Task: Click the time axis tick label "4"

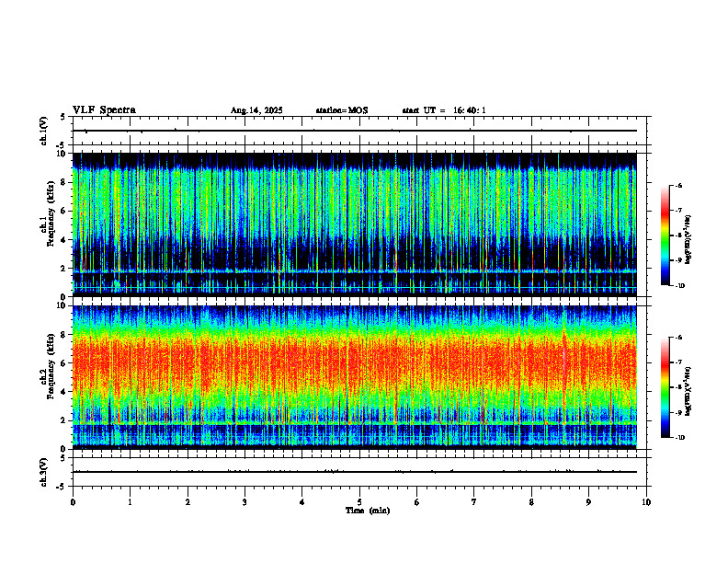Action: (302, 502)
